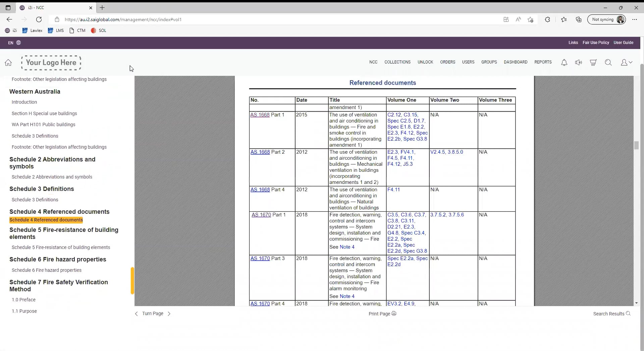This screenshot has height=351, width=644.
Task: Open the REPORTS menu item
Action: point(543,62)
